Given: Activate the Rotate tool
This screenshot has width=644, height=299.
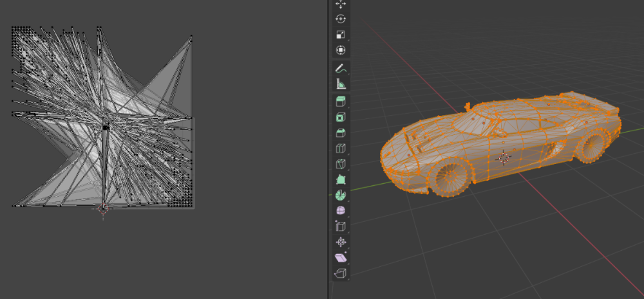Looking at the screenshot, I should [341, 19].
